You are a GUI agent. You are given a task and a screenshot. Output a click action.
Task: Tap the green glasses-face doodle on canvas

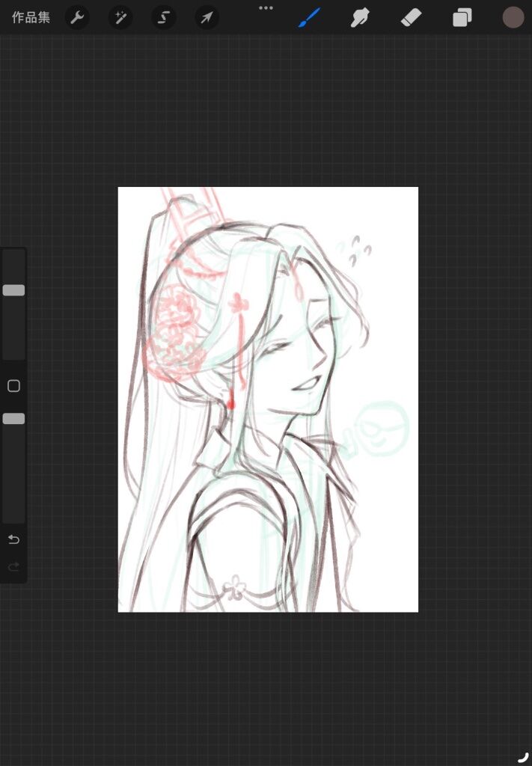(382, 427)
